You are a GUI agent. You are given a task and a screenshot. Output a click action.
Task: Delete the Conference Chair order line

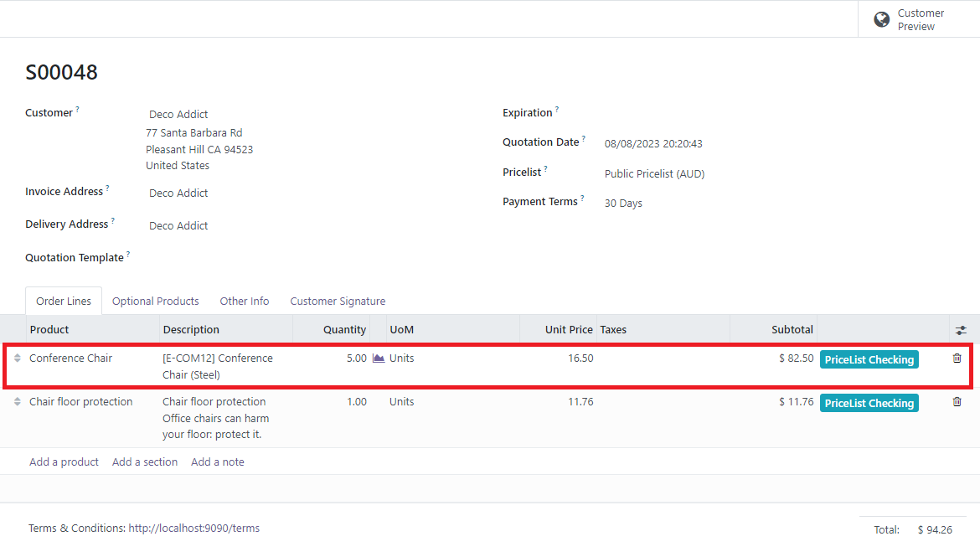[957, 358]
